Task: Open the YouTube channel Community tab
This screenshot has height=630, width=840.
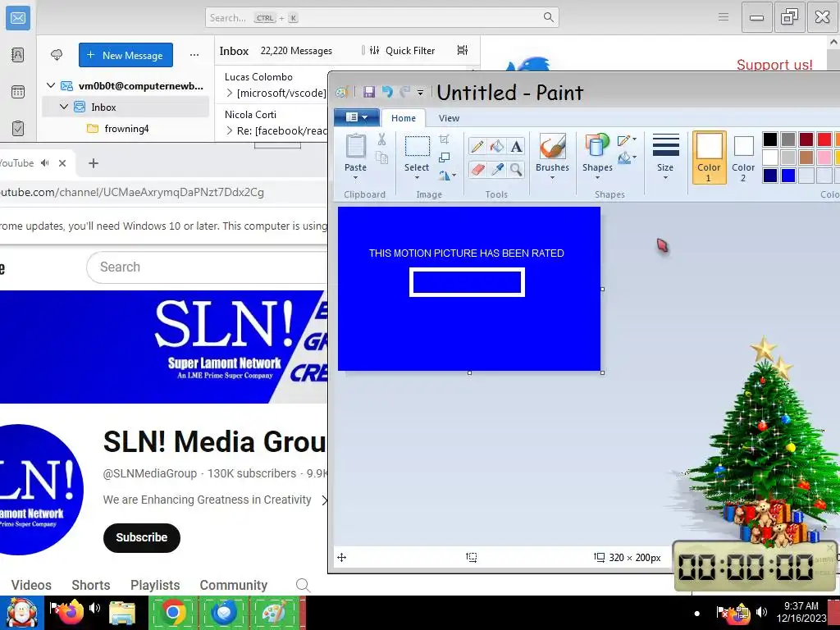Action: (x=234, y=585)
